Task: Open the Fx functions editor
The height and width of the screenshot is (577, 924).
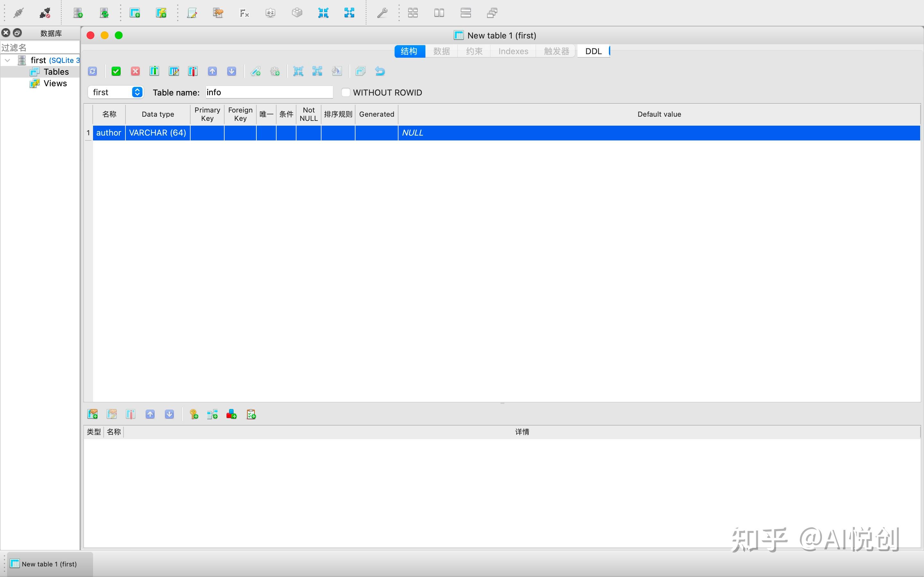Action: tap(244, 13)
